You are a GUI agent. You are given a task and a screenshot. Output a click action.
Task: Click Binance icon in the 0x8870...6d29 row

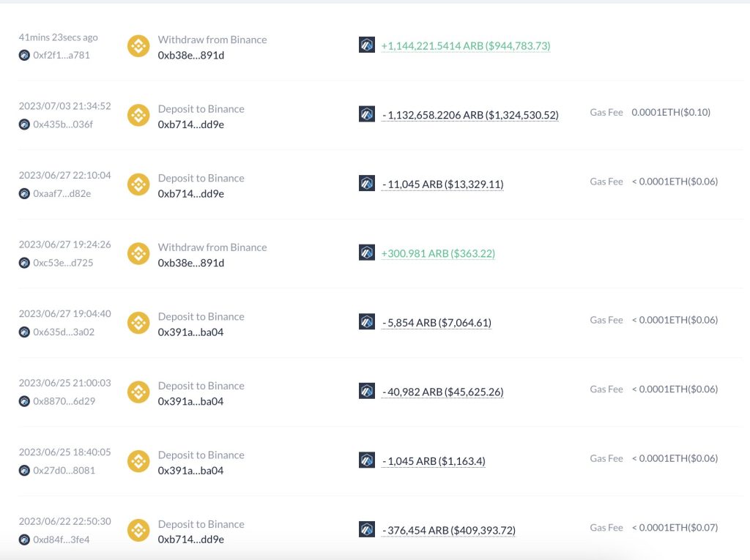coord(138,392)
